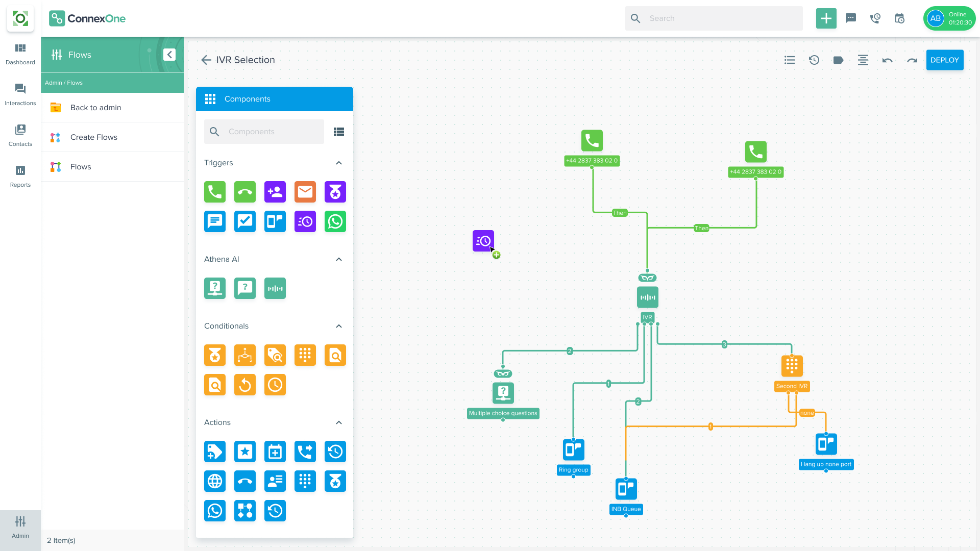980x551 pixels.
Task: Open the calendar schedule icon in header
Action: tap(900, 18)
